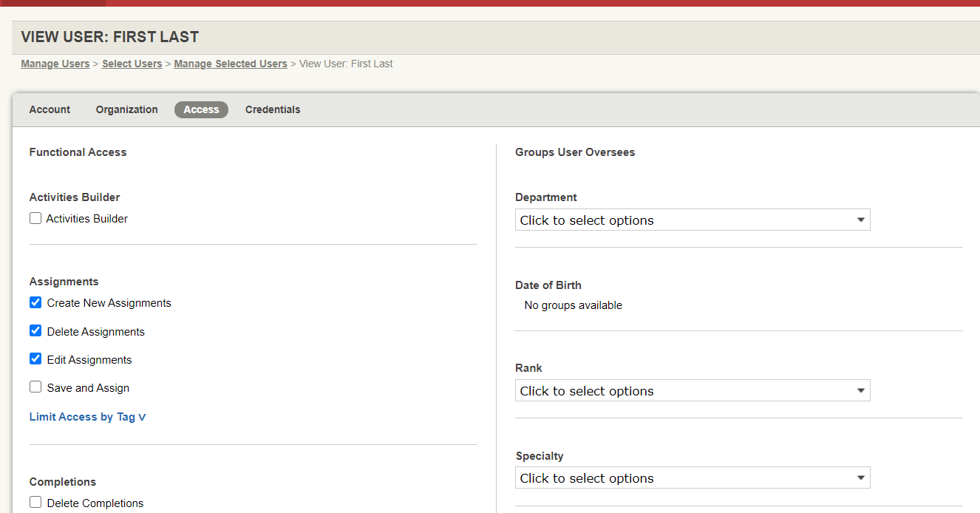Uncheck Create New Assignments
Screen dimensions: 980x513
coord(35,302)
